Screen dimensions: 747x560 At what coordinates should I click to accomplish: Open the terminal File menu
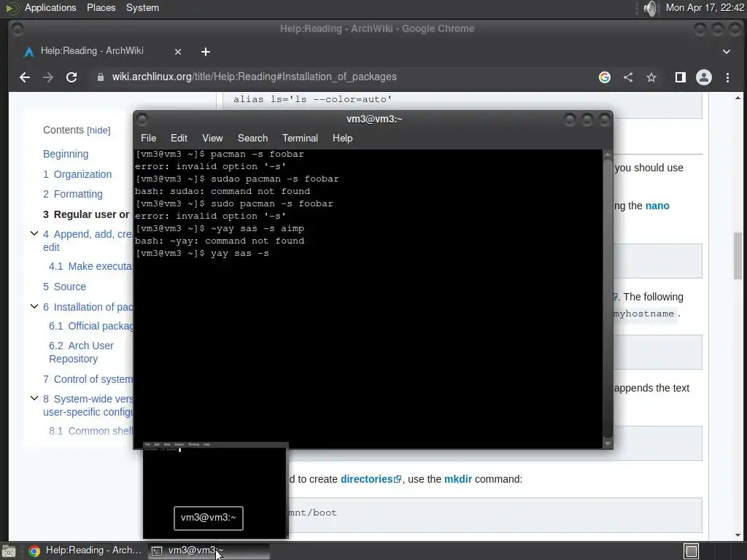click(x=148, y=138)
